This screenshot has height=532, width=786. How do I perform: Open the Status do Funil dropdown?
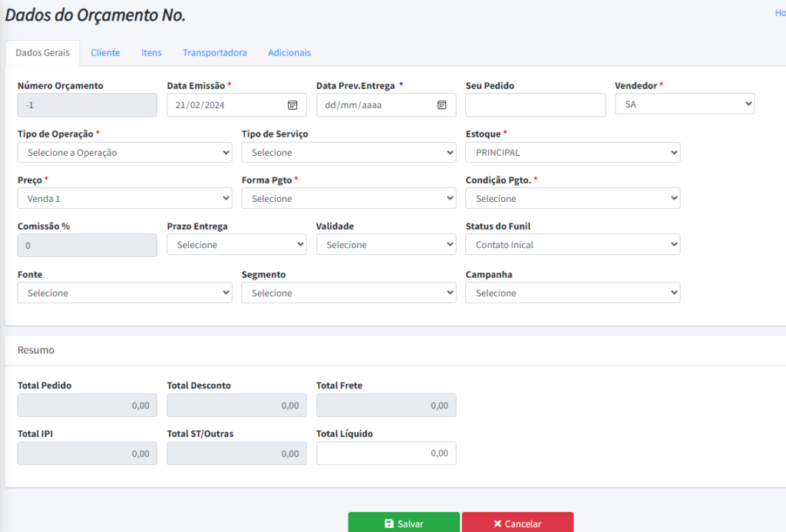pyautogui.click(x=573, y=245)
